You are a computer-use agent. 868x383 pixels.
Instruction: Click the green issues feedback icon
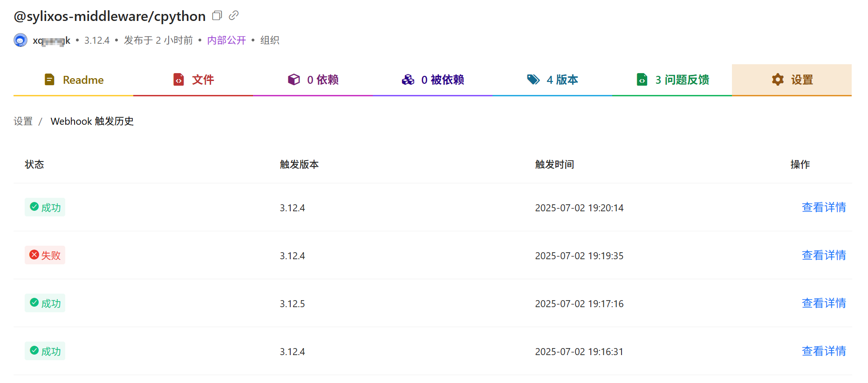click(642, 80)
